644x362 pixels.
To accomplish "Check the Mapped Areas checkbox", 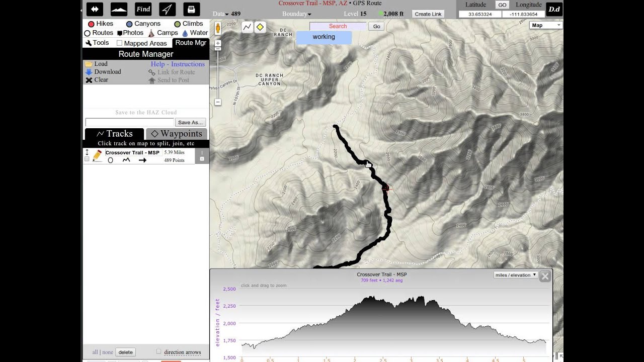I will pyautogui.click(x=119, y=43).
